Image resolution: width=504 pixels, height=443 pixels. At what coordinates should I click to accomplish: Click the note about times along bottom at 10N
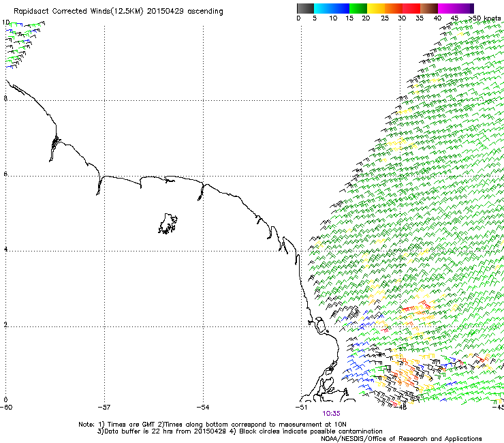pos(252,425)
